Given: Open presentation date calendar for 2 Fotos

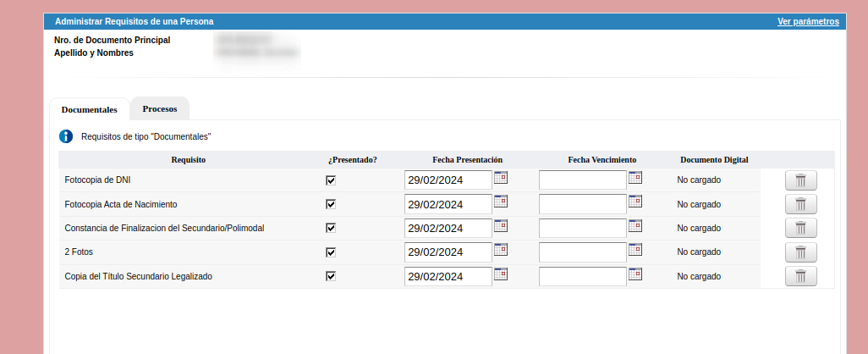Looking at the screenshot, I should [x=501, y=249].
